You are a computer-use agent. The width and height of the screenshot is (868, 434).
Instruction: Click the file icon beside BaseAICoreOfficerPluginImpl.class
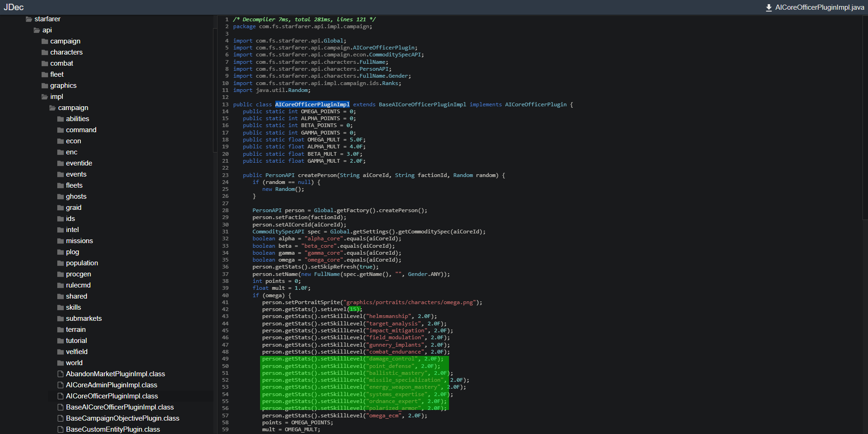(x=60, y=407)
